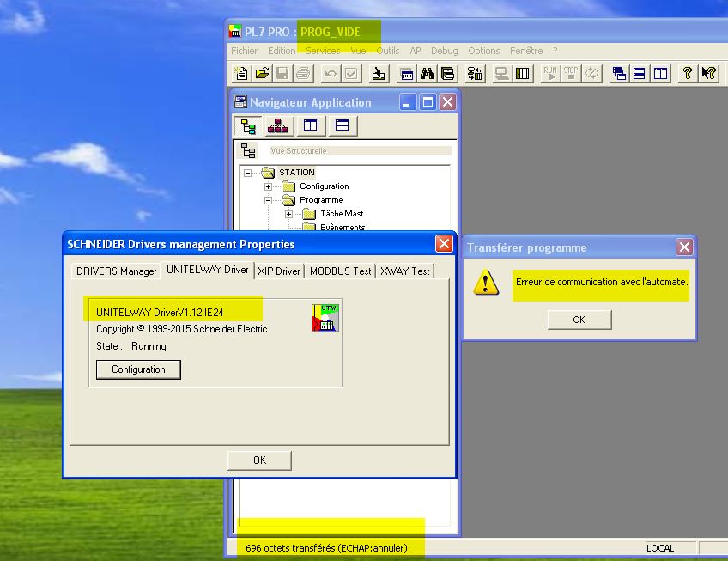Click the question mark Help icon

[x=688, y=74]
